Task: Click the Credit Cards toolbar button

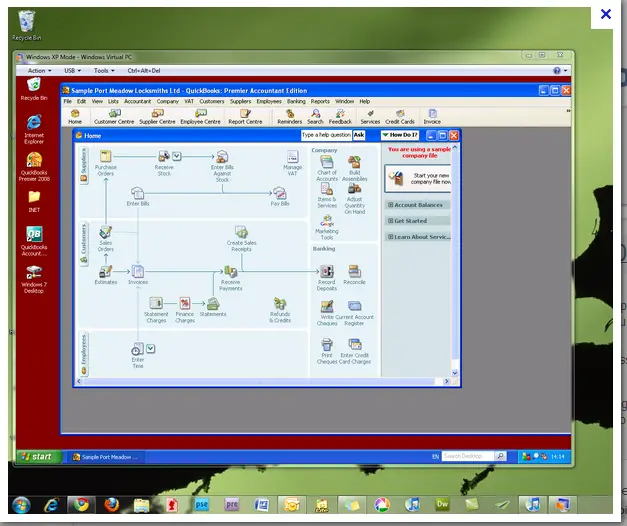Action: (399, 117)
